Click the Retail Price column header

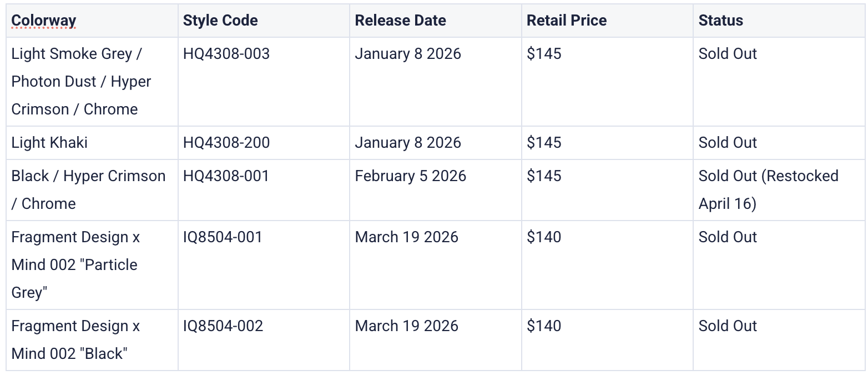click(x=567, y=21)
